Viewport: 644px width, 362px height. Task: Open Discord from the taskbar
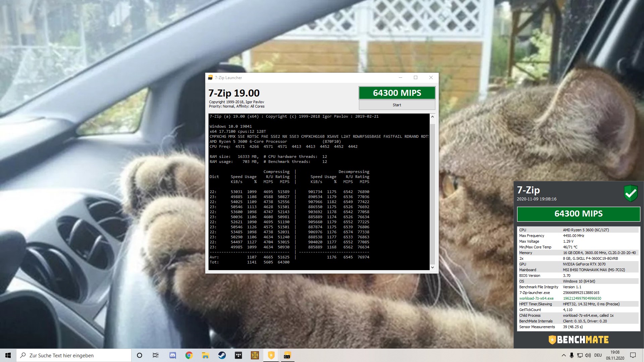pyautogui.click(x=173, y=355)
